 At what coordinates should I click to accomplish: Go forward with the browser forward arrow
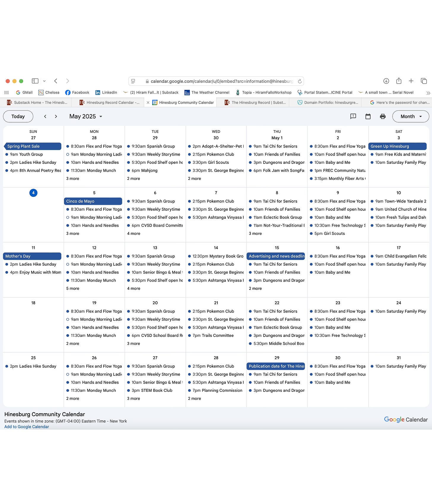(67, 81)
